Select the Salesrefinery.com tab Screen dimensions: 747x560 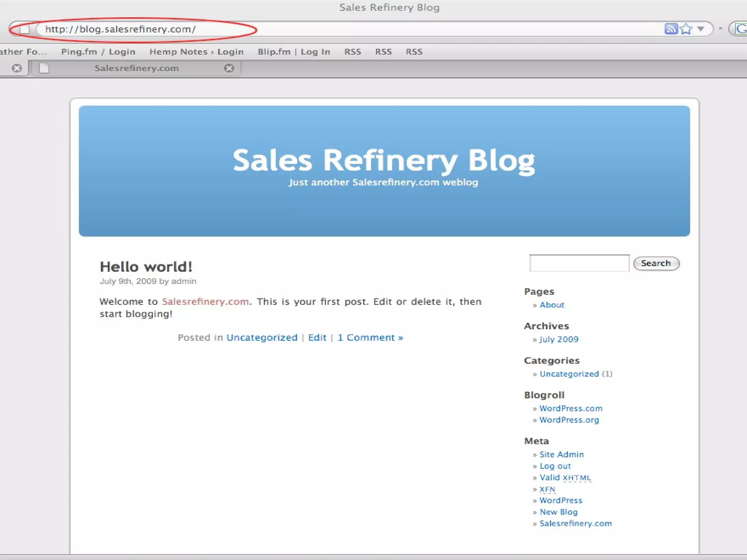coord(136,68)
